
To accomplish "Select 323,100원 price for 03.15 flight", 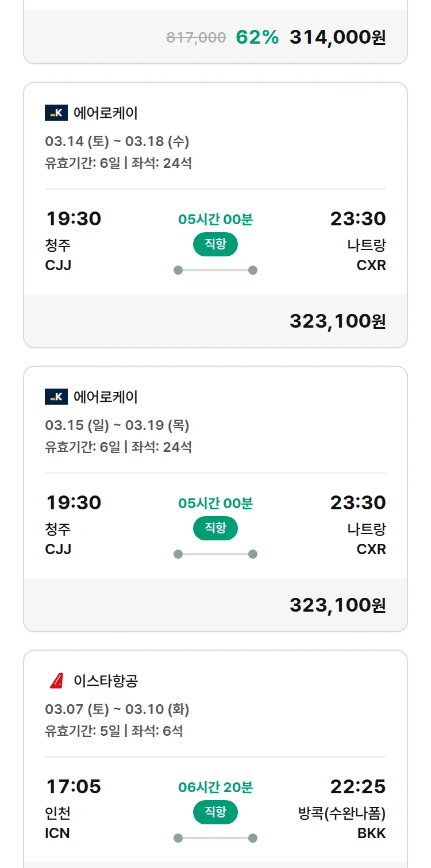I will click(x=337, y=605).
